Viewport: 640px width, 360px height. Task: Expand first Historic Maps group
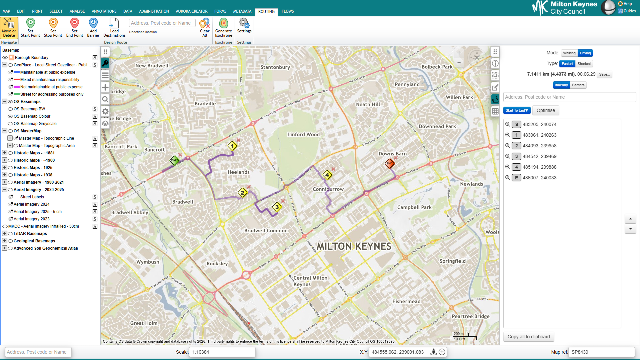pyautogui.click(x=4, y=153)
